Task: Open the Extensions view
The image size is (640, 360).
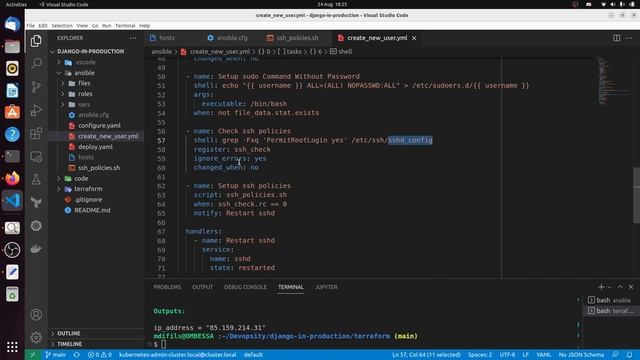Action: point(36,133)
